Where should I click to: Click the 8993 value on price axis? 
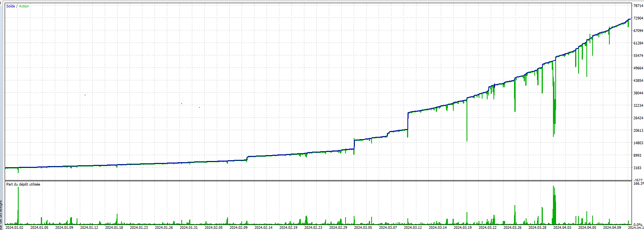pyautogui.click(x=637, y=156)
